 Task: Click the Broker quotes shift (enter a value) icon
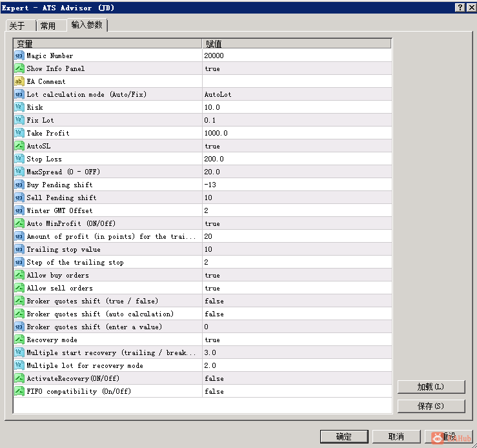point(19,327)
